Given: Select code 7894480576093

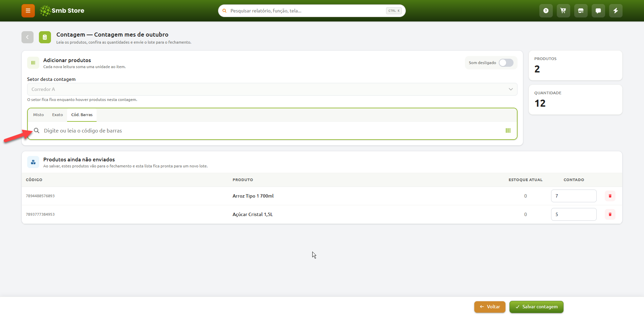Looking at the screenshot, I should pyautogui.click(x=40, y=196).
